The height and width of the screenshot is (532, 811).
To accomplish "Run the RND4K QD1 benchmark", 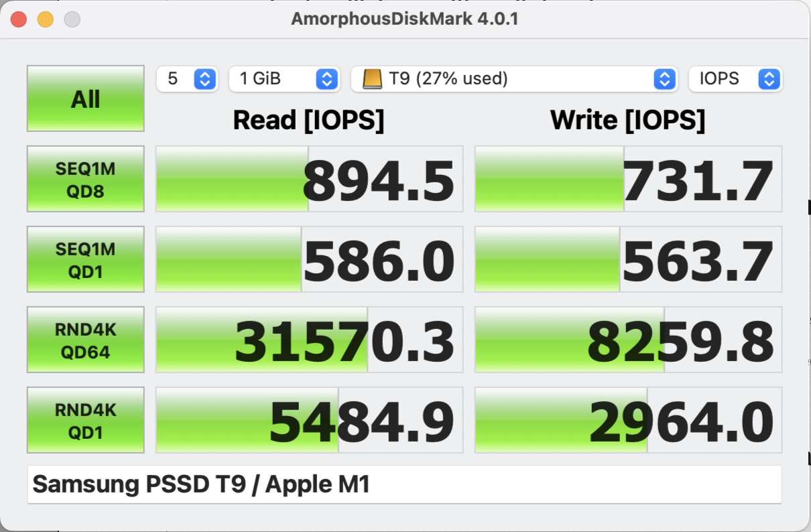I will click(x=86, y=420).
